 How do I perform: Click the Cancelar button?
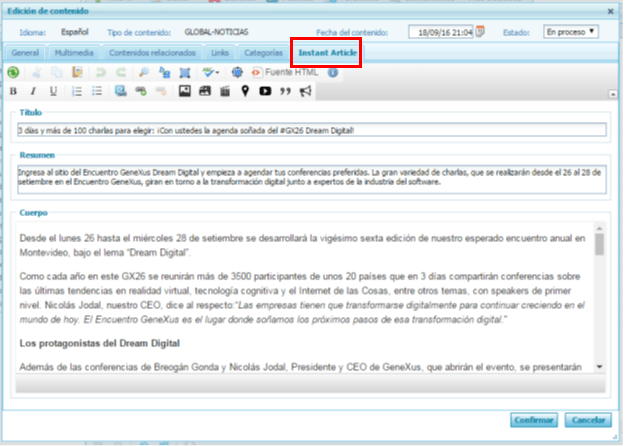588,419
